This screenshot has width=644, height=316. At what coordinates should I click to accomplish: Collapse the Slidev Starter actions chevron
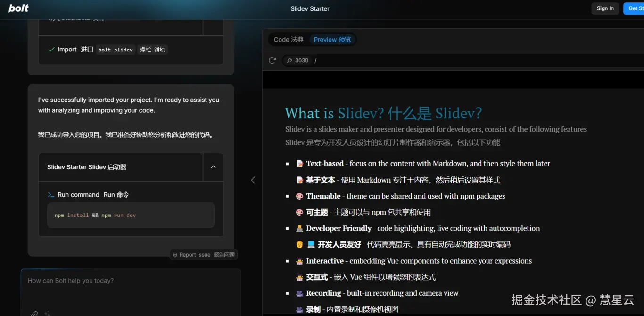(213, 167)
